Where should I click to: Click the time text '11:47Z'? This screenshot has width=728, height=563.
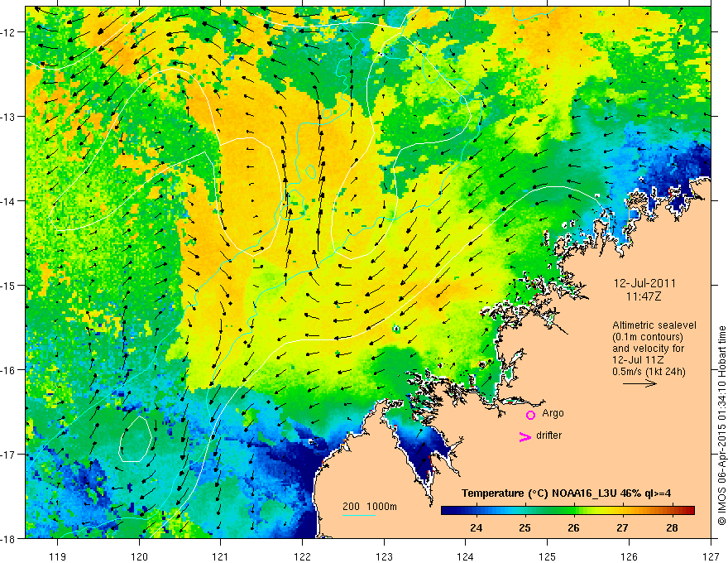tap(643, 296)
